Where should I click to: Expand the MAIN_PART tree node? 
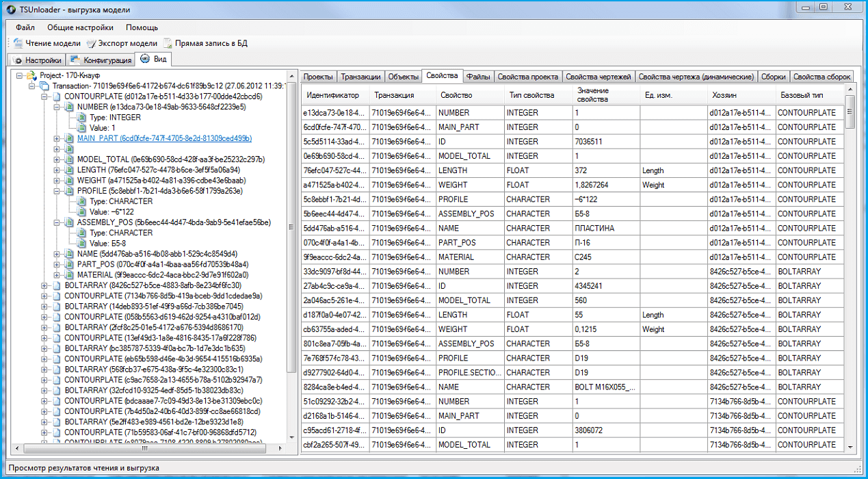(x=57, y=139)
